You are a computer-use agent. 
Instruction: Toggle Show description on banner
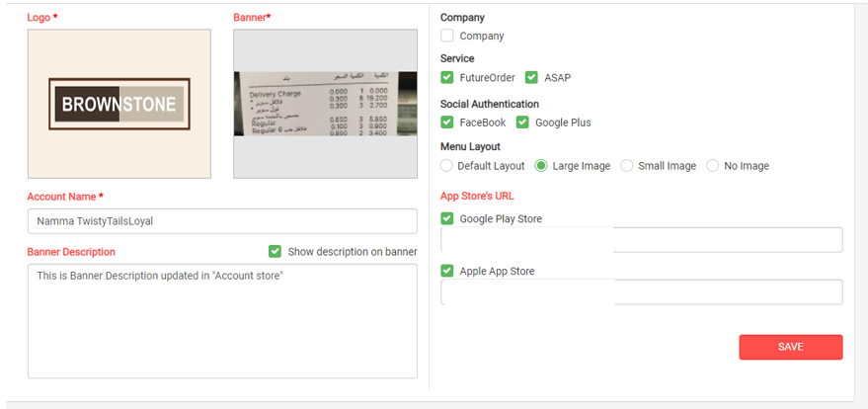(275, 252)
